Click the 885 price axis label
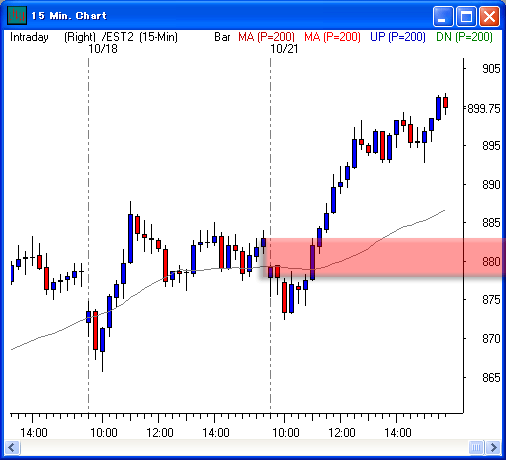Image resolution: width=506 pixels, height=460 pixels. pos(491,223)
